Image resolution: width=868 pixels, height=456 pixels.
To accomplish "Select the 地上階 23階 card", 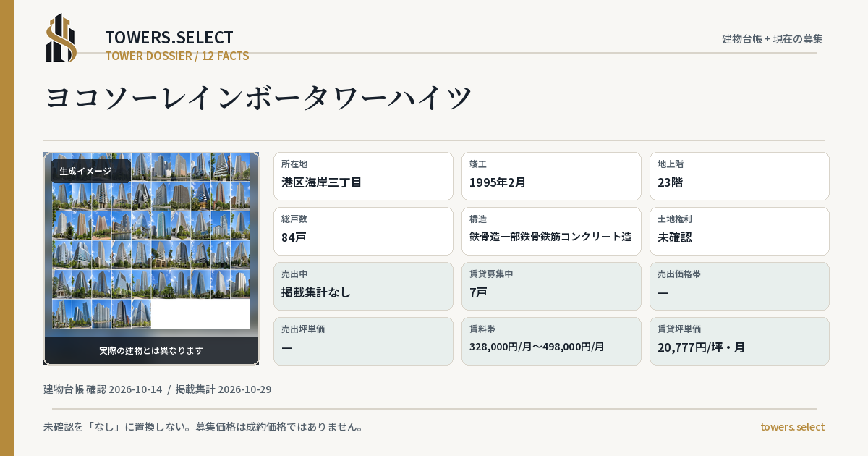I will click(x=739, y=176).
